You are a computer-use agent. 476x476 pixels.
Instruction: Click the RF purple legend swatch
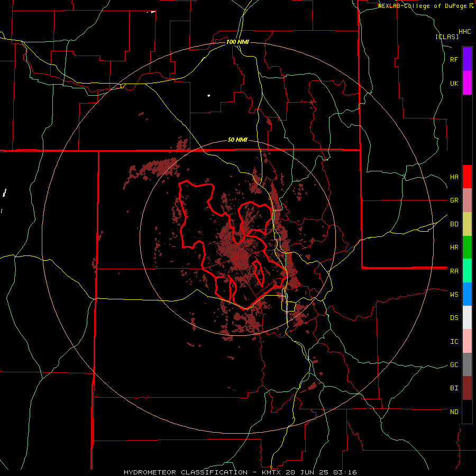tap(467, 59)
